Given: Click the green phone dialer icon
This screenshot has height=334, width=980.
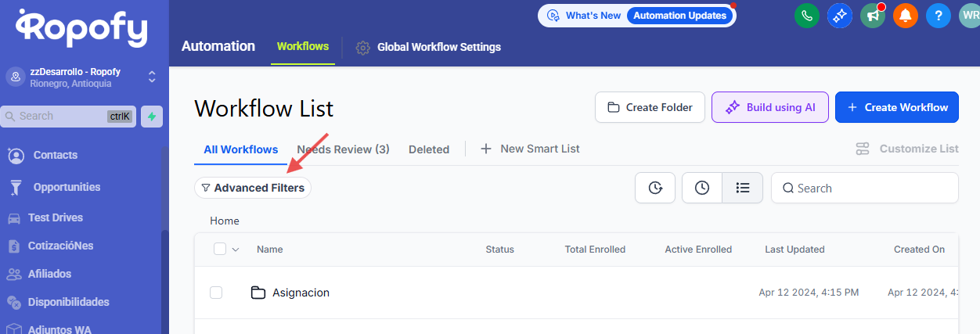Looking at the screenshot, I should pos(807,16).
